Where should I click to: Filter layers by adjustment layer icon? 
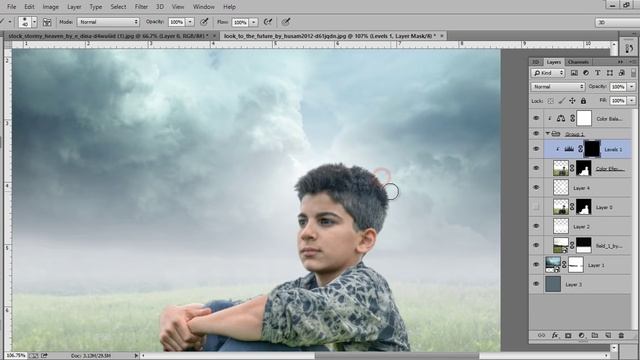586,73
